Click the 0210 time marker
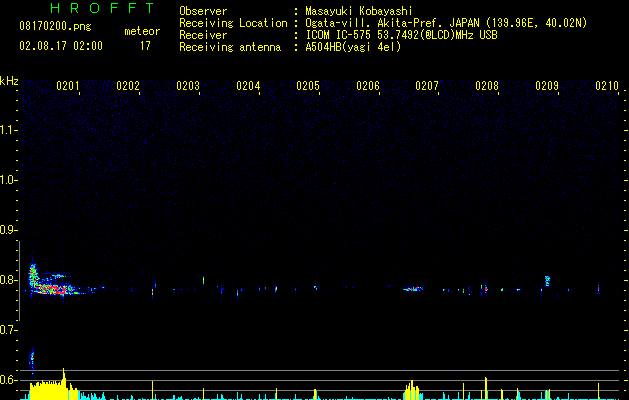Image resolution: width=629 pixels, height=400 pixels. coord(607,86)
